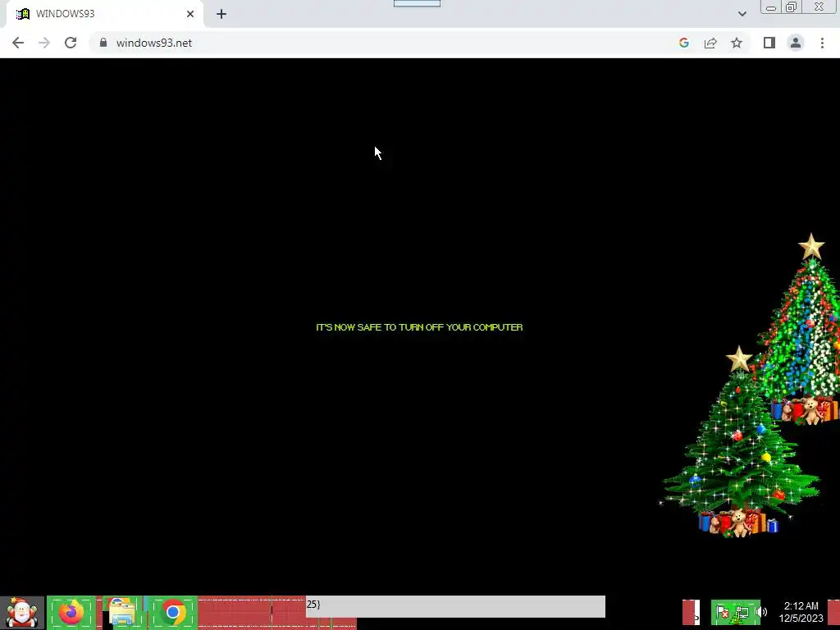Expand the tab search dropdown arrow
This screenshot has height=630, width=840.
742,14
